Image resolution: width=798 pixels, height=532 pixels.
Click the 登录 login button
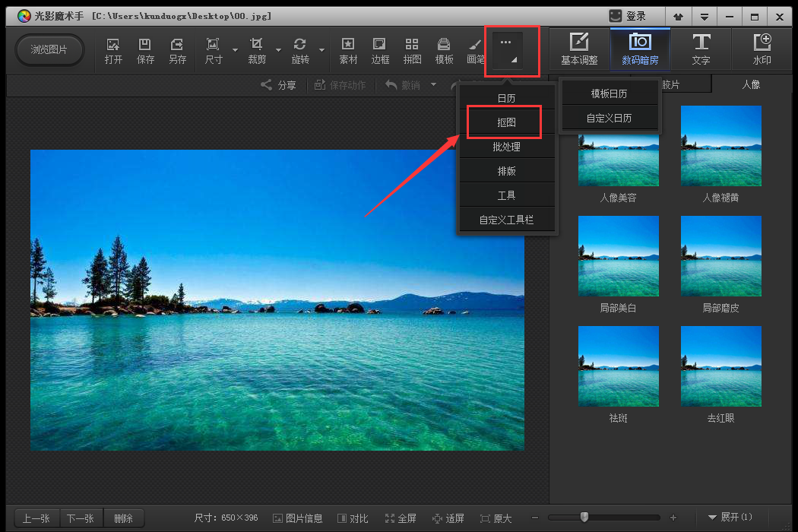(x=637, y=15)
